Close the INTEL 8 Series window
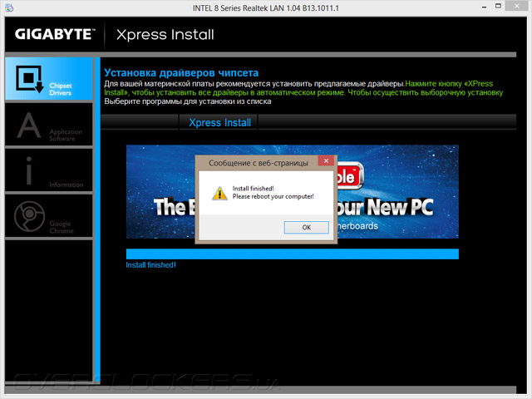This screenshot has height=399, width=532. pos(517,6)
